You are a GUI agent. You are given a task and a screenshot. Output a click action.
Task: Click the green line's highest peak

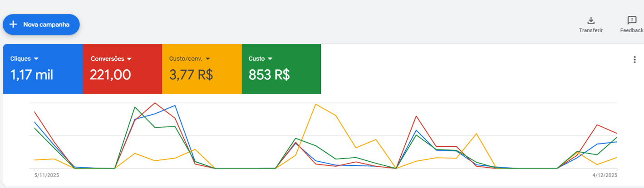[x=135, y=107]
